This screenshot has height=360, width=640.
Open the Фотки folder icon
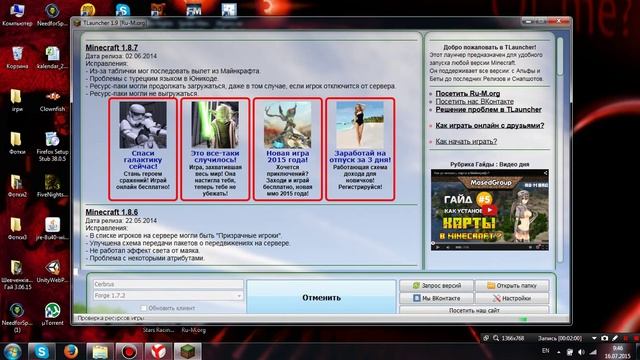(16, 143)
